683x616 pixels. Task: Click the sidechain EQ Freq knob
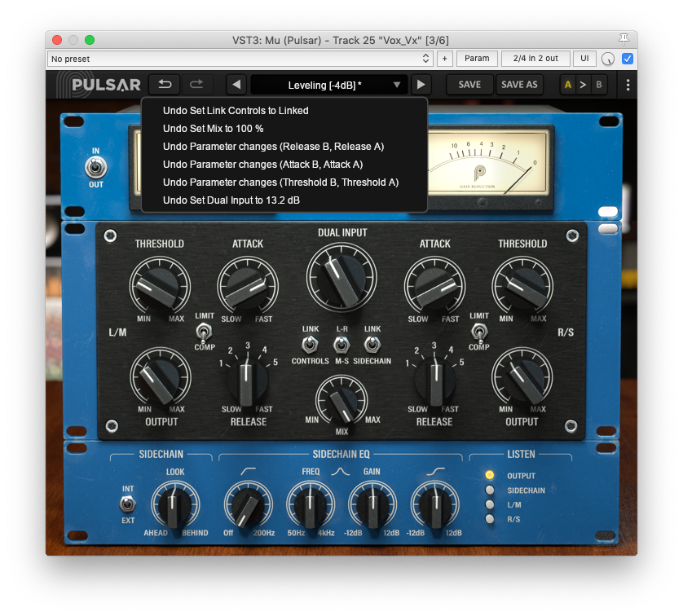click(x=311, y=505)
